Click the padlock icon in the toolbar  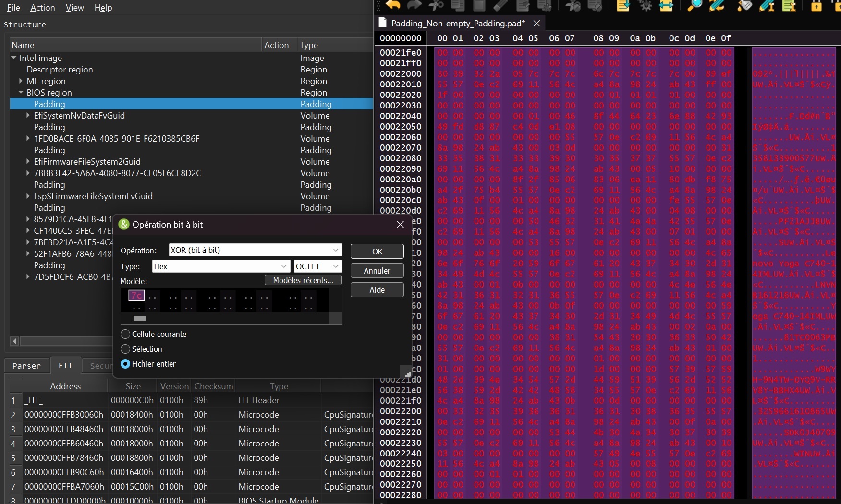point(817,5)
